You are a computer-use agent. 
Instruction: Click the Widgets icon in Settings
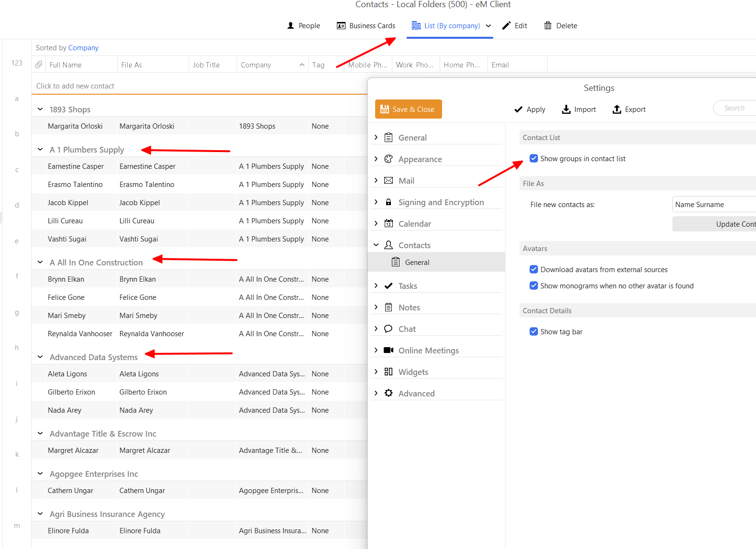pyautogui.click(x=389, y=372)
